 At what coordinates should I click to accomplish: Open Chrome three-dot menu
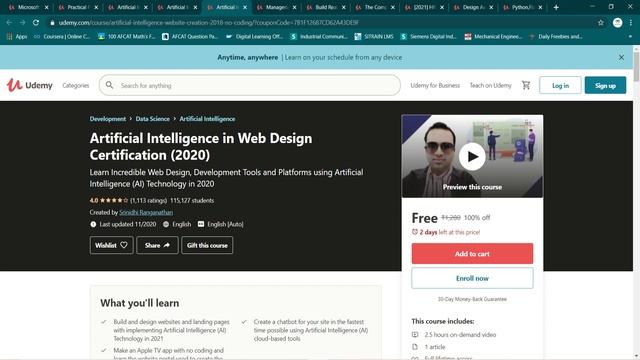[631, 23]
